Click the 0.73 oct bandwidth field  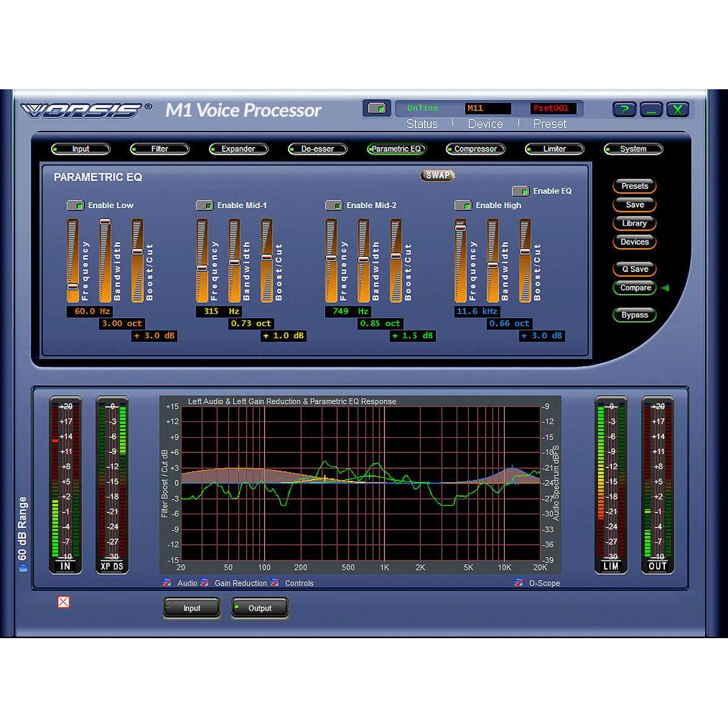point(251,324)
